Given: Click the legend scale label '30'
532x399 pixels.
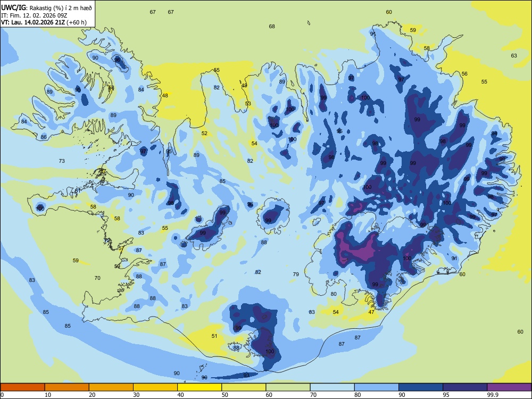Looking at the screenshot, I should [x=136, y=395].
